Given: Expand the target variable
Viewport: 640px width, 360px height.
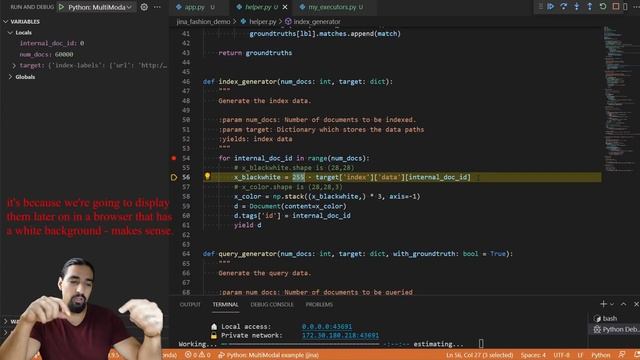Looking at the screenshot, I should (x=14, y=65).
